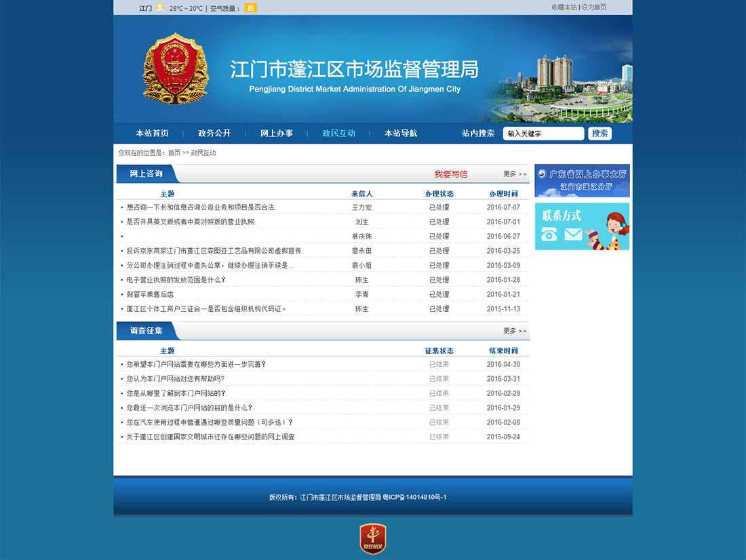Screen dimensions: 746x560
Task: Click the telephone icon under 联系方式
Action: (x=549, y=235)
